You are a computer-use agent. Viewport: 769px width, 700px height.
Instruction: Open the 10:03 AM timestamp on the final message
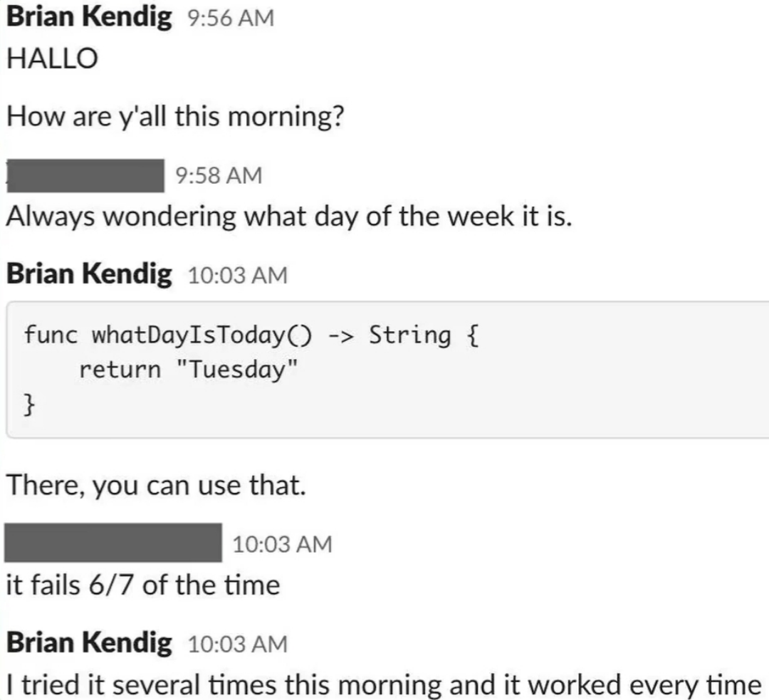click(238, 644)
